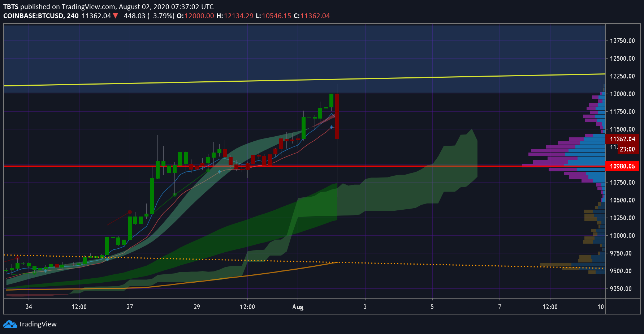Click the 11750.00 price axis label
The height and width of the screenshot is (334, 644).
(622, 112)
